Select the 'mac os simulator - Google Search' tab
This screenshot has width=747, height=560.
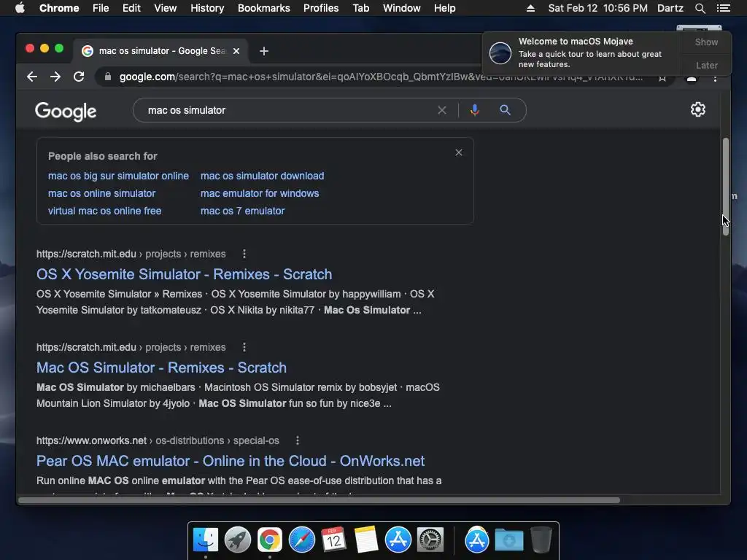point(160,51)
